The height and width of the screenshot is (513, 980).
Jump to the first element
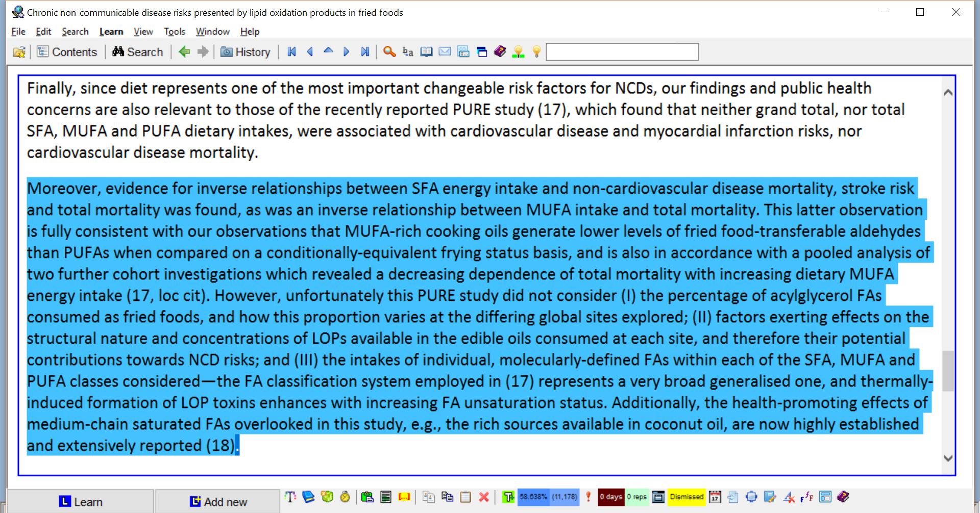point(292,52)
